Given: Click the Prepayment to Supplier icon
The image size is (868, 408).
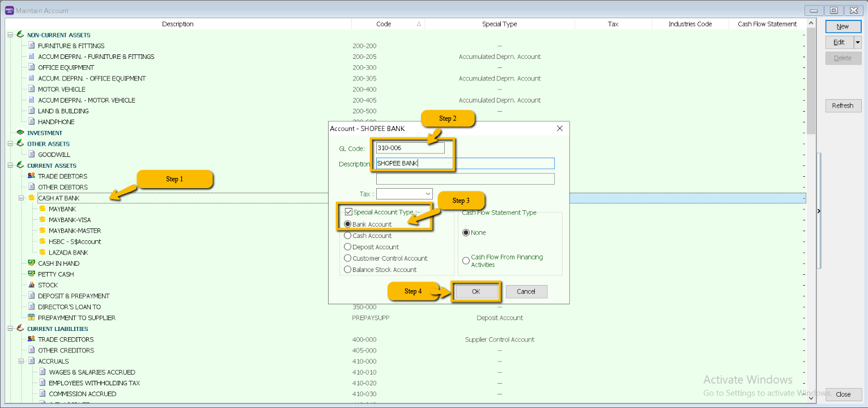Looking at the screenshot, I should [31, 318].
